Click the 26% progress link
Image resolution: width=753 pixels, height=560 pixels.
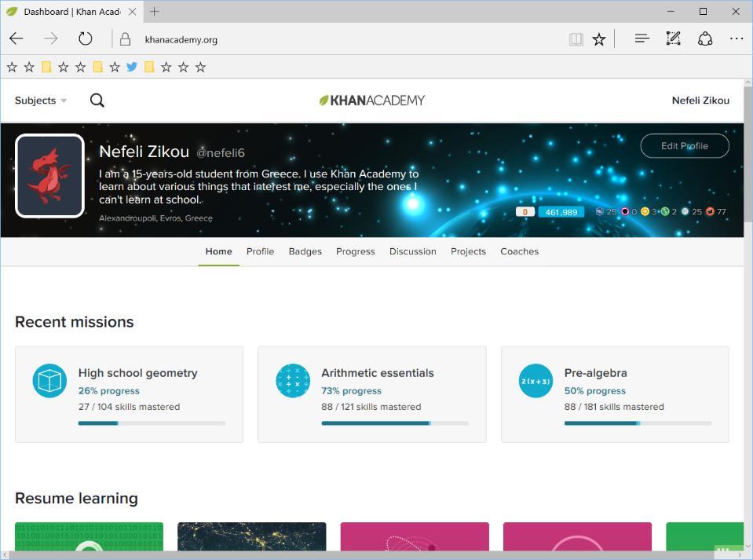(108, 391)
